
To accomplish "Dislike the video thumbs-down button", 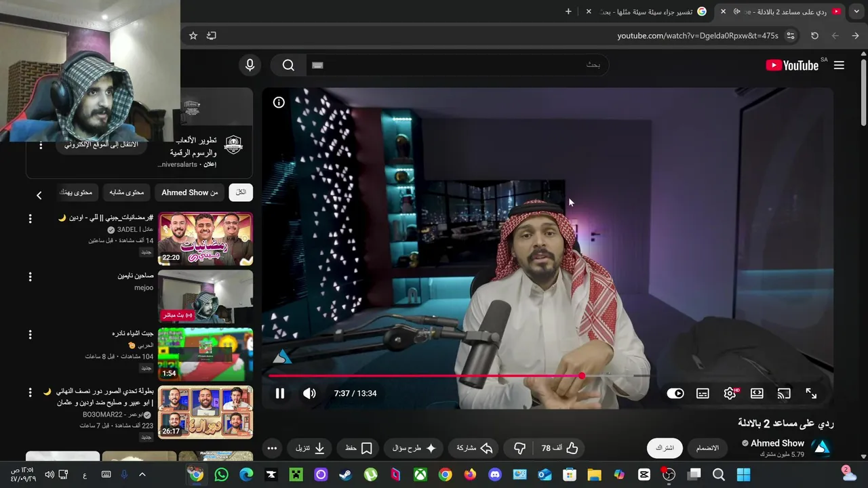I will [x=520, y=448].
